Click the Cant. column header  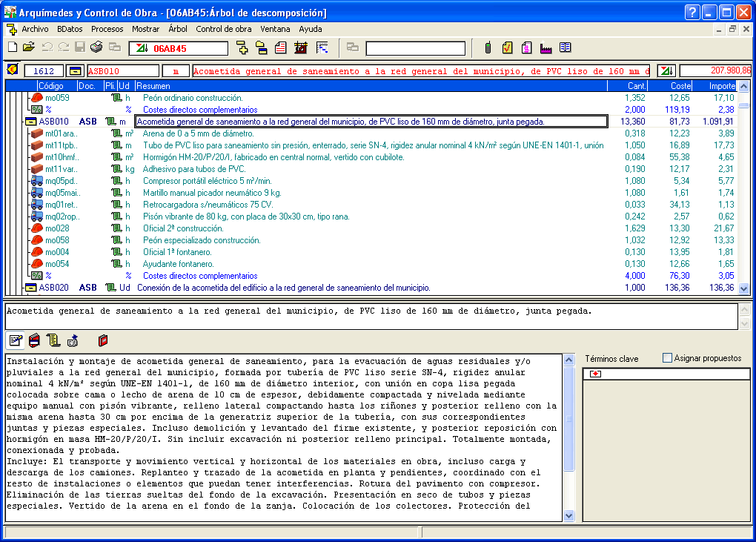click(628, 86)
